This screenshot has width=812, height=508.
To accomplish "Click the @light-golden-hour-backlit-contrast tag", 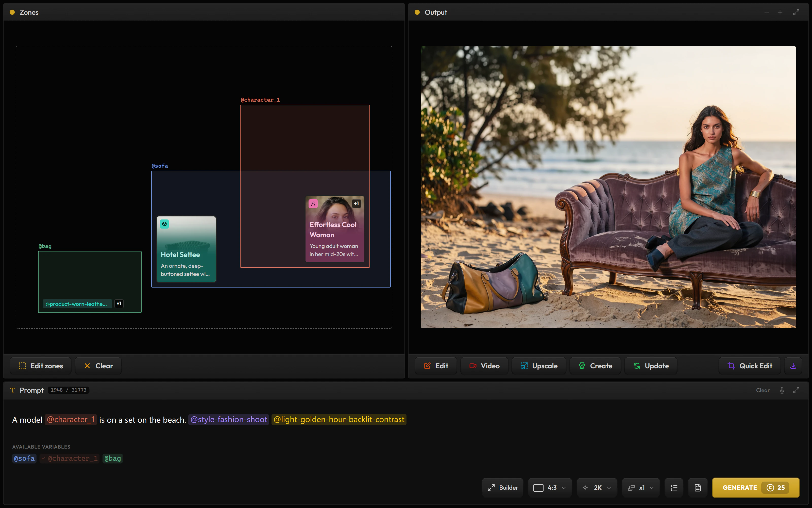I will coord(339,419).
